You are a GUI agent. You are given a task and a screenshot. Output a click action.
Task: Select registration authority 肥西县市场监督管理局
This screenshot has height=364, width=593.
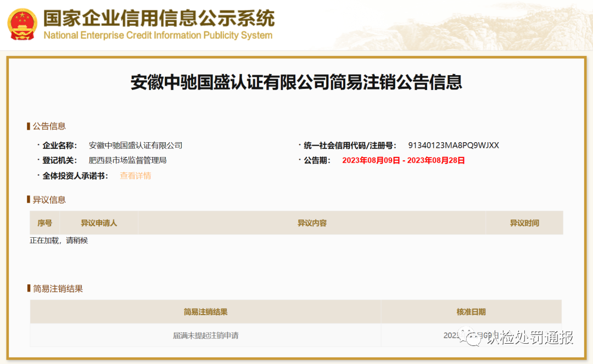pyautogui.click(x=127, y=160)
